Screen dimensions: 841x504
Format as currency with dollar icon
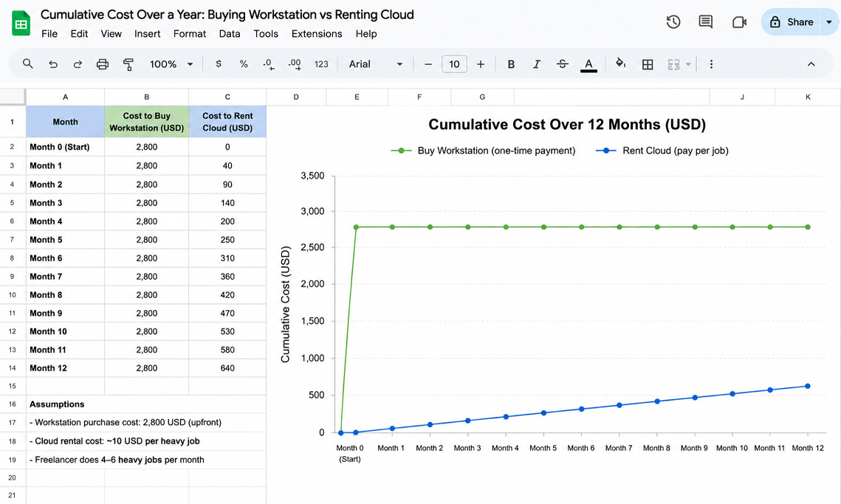[x=219, y=63]
